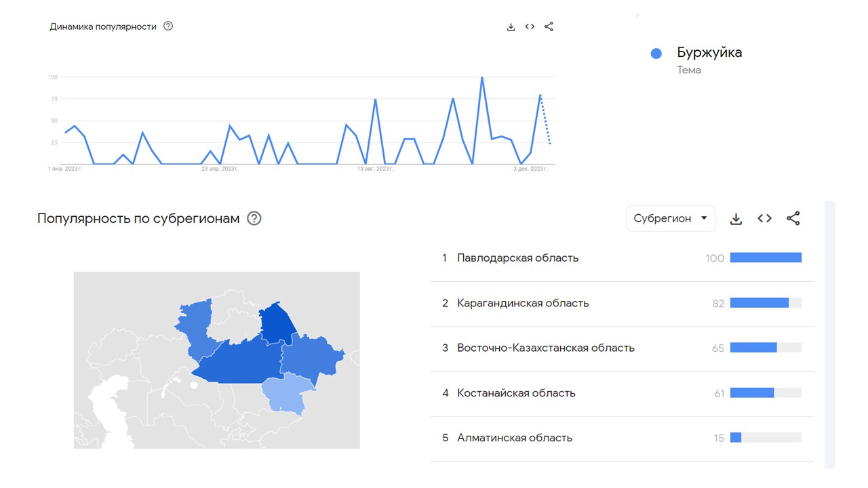Open help for Популярность по субрегионам
The height and width of the screenshot is (488, 868).
point(254,218)
